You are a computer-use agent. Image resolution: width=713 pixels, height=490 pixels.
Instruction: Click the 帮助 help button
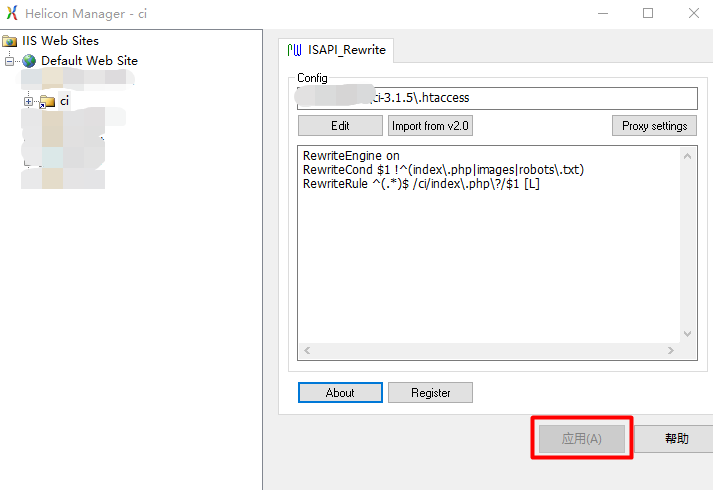point(676,438)
